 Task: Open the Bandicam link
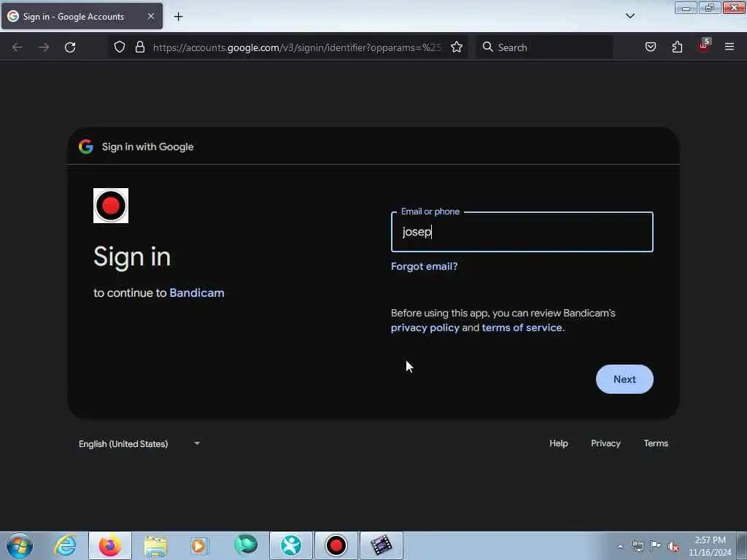197,293
